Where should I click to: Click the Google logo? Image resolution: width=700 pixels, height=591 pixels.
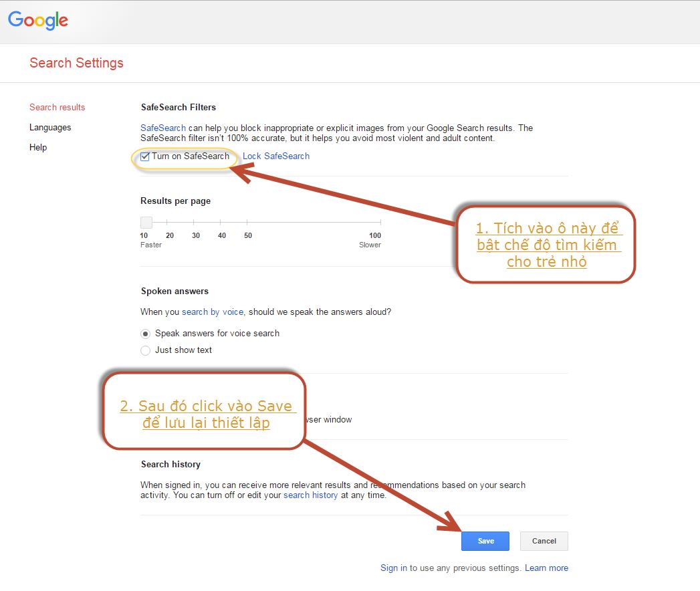pyautogui.click(x=38, y=20)
